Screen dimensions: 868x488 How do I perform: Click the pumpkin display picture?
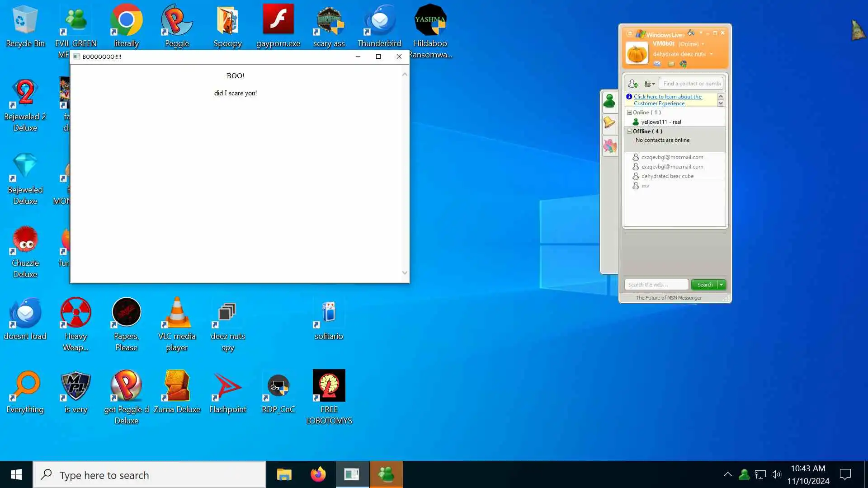pyautogui.click(x=637, y=53)
